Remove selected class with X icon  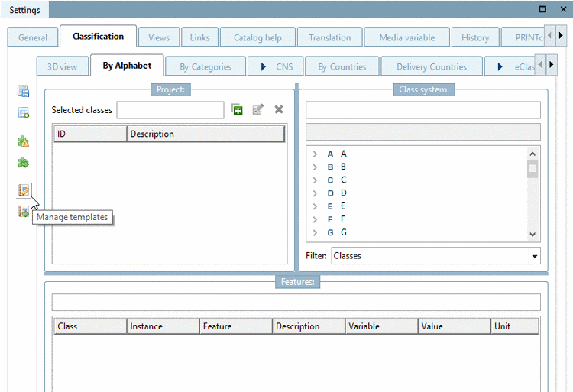pyautogui.click(x=279, y=109)
